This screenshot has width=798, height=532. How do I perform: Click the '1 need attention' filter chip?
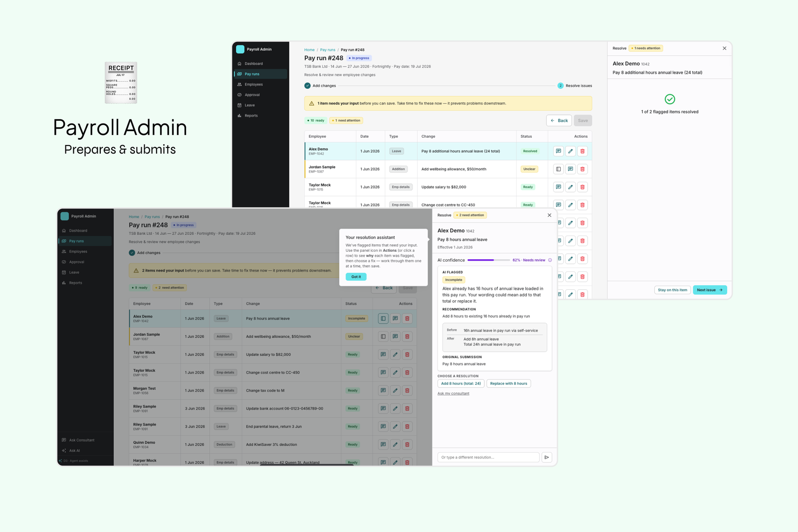pyautogui.click(x=346, y=121)
